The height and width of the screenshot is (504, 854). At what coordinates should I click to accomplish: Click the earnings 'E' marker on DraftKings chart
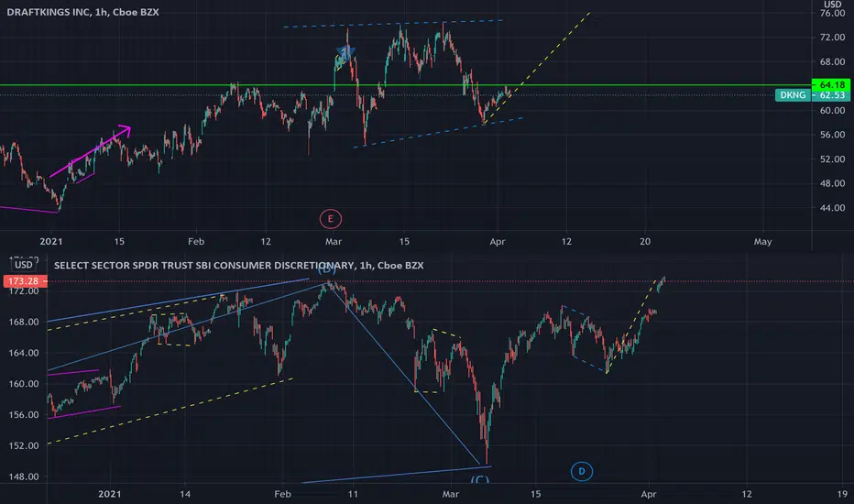[331, 219]
